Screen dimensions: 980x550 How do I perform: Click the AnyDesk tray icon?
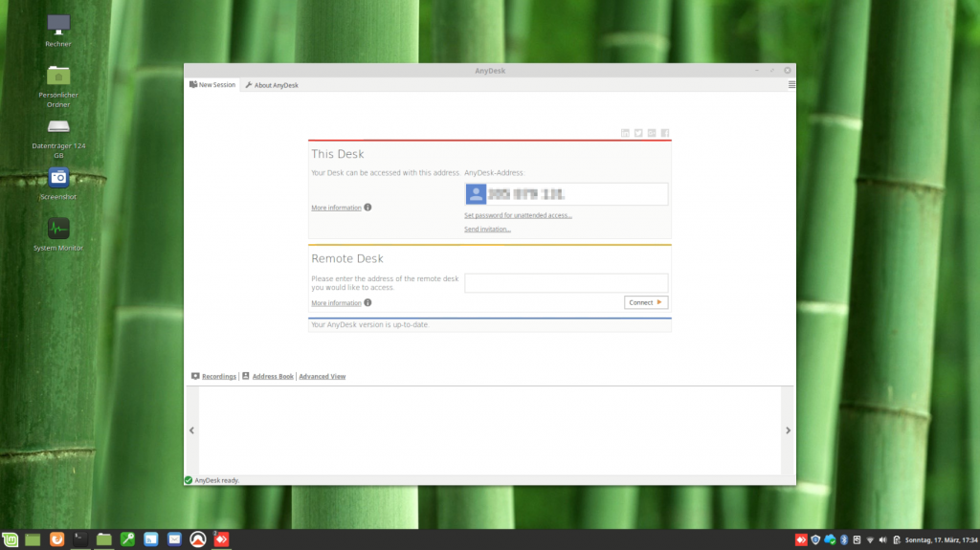point(801,540)
